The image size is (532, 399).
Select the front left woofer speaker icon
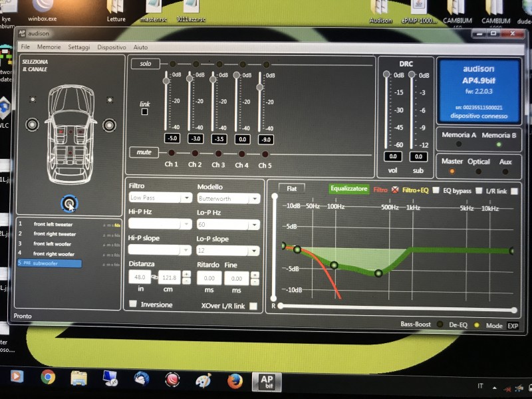[32, 124]
